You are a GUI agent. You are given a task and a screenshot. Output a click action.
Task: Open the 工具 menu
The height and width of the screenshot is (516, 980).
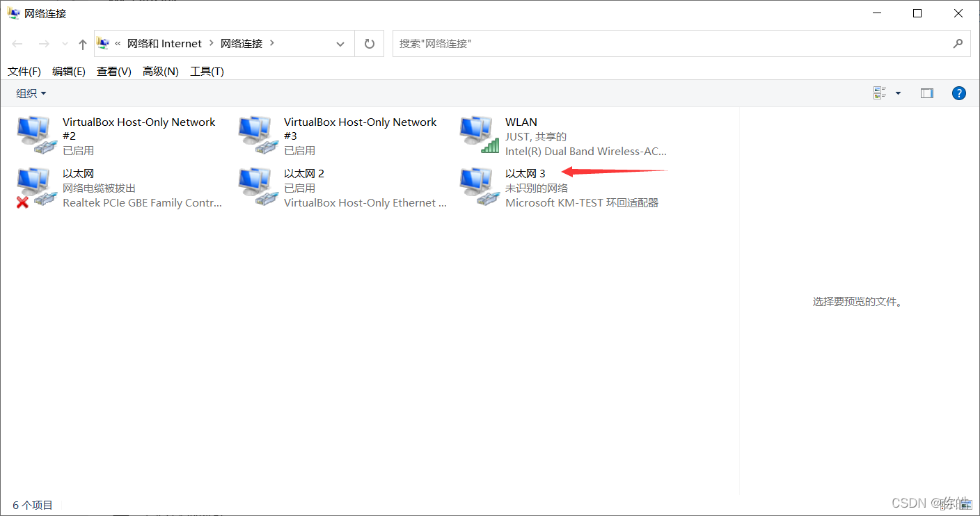point(206,70)
